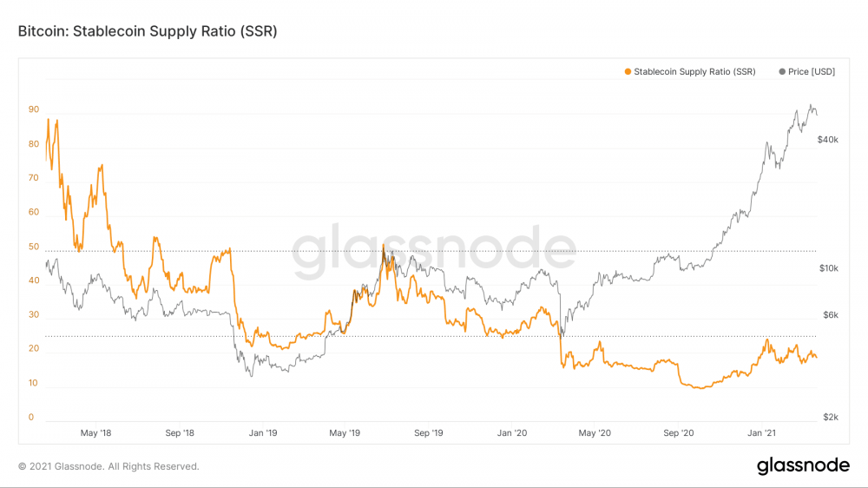Click the gray Price legend dot
868x488 pixels.
click(x=784, y=72)
